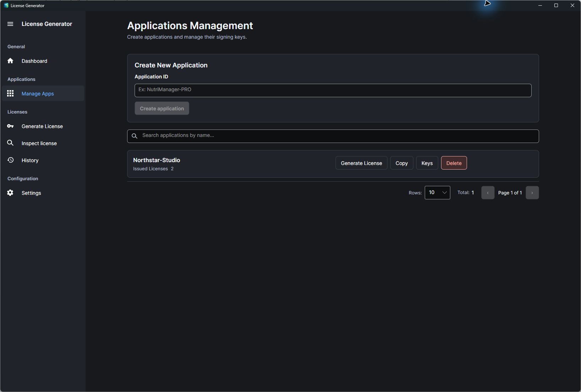Viewport: 581px width, 392px height.
Task: Click the Create application button
Action: [162, 109]
